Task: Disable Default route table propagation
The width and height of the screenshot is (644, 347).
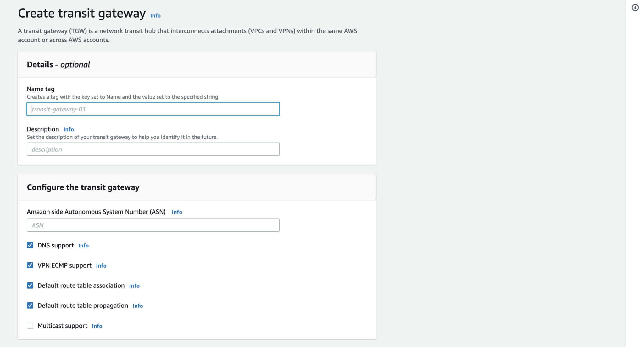Action: click(x=30, y=305)
